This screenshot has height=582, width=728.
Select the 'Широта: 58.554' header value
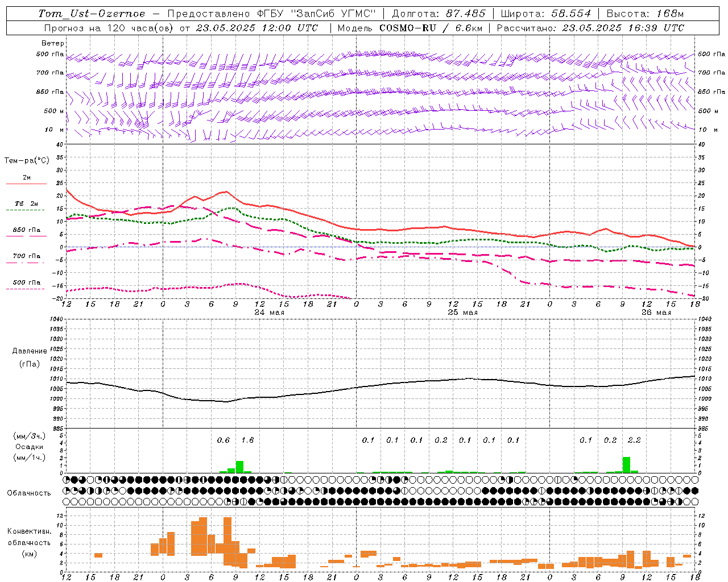(546, 14)
